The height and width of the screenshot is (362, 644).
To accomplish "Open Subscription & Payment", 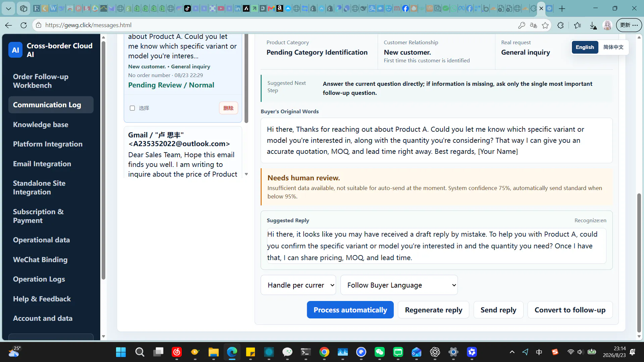I will click(x=51, y=216).
